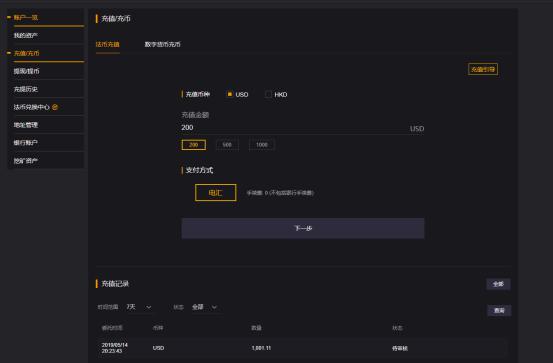Open the 7天 time range dropdown
Image resolution: width=553 pixels, height=363 pixels.
coord(139,307)
